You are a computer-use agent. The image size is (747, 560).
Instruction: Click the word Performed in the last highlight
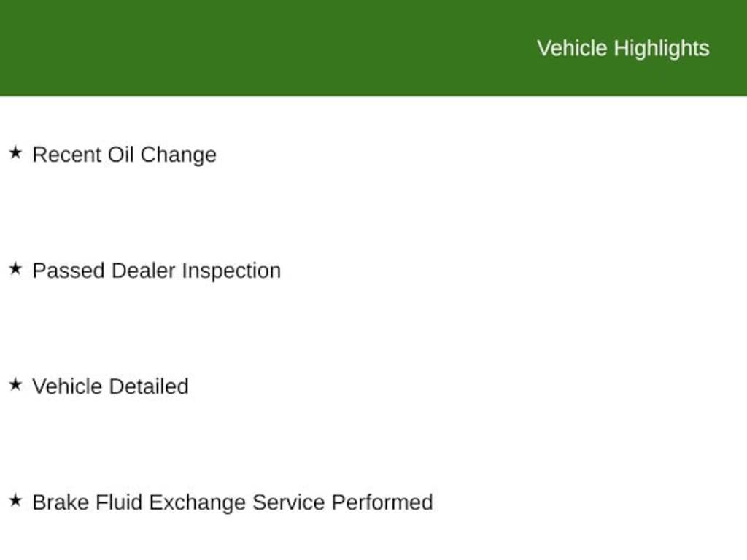point(382,502)
